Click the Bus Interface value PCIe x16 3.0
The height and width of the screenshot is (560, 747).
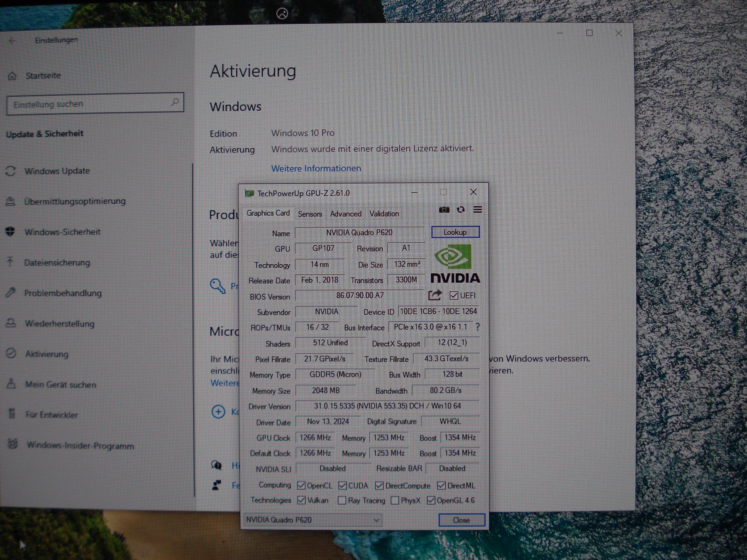[x=430, y=327]
